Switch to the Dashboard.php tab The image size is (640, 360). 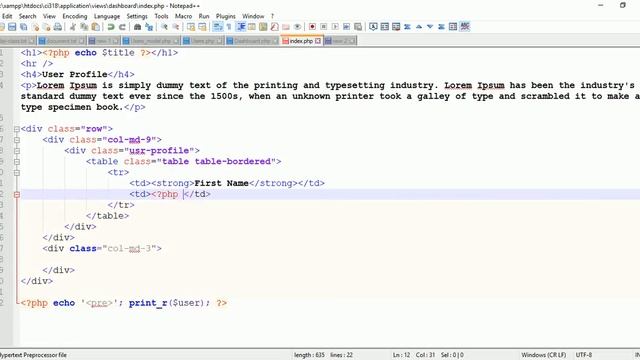click(x=252, y=41)
